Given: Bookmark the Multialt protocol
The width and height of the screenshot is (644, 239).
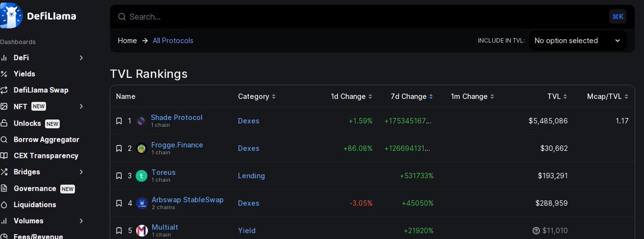Looking at the screenshot, I should point(119,231).
